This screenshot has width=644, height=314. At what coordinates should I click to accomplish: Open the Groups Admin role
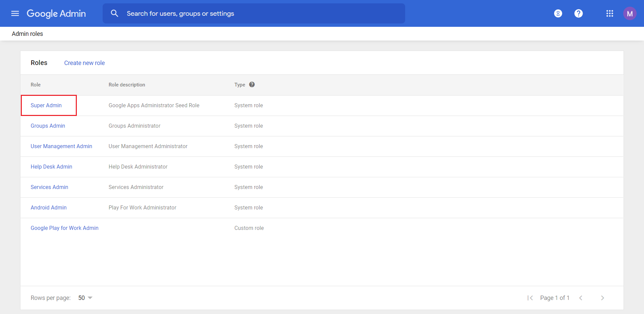(x=48, y=126)
